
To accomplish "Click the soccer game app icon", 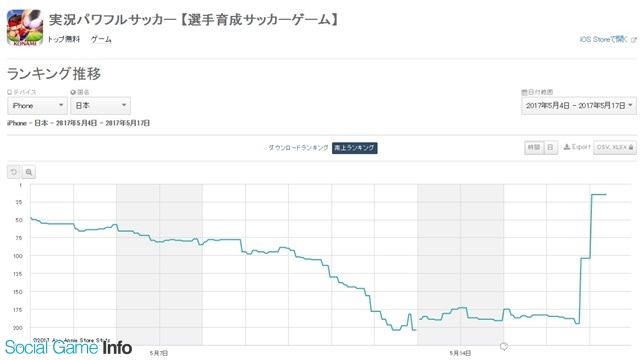I will coord(25,27).
